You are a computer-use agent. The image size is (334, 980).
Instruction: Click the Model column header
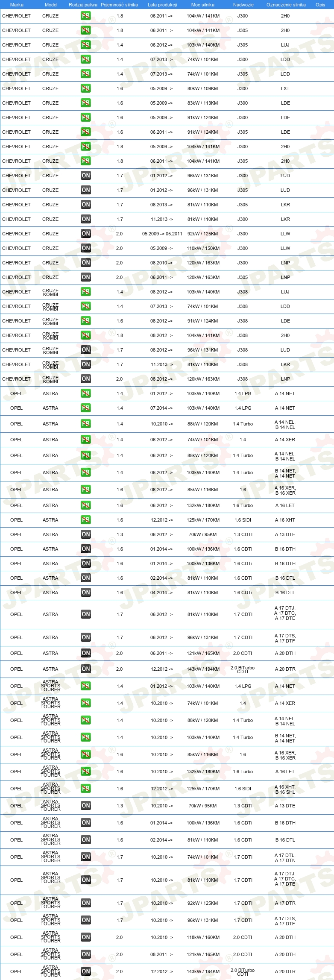[x=51, y=5]
